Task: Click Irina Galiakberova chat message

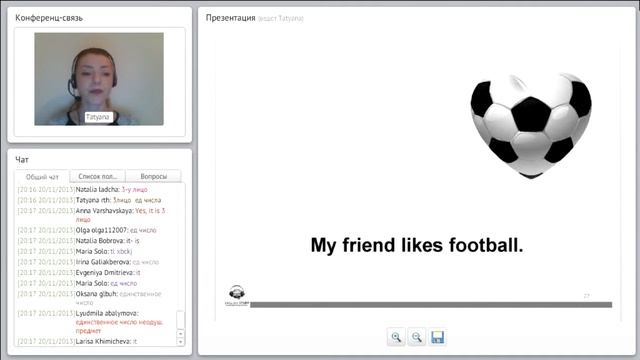Action: [x=88, y=262]
